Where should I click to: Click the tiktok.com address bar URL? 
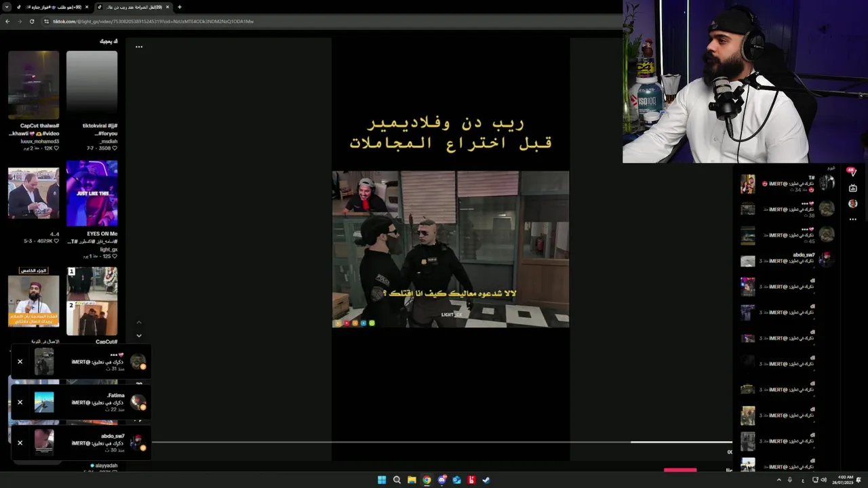pos(153,21)
